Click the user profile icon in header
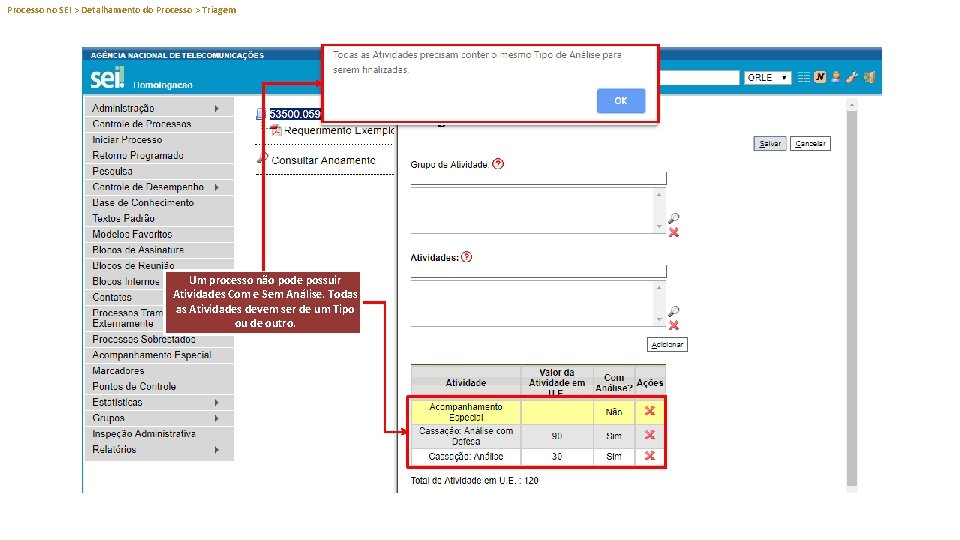 836,77
